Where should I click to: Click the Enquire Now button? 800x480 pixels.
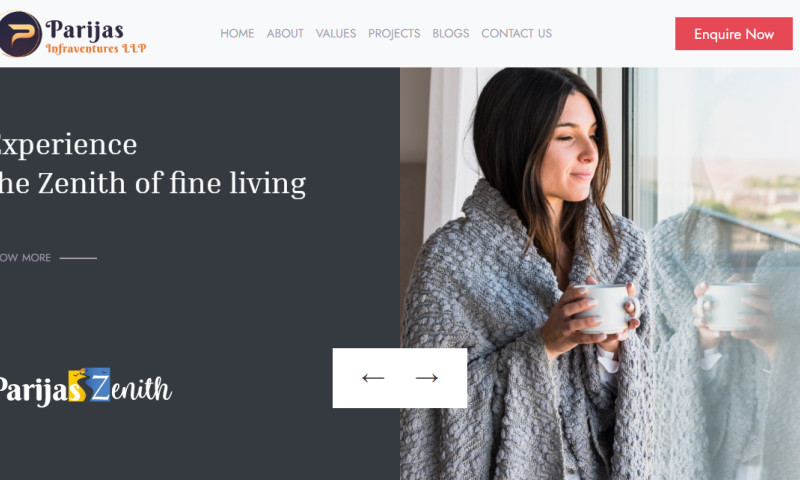734,34
